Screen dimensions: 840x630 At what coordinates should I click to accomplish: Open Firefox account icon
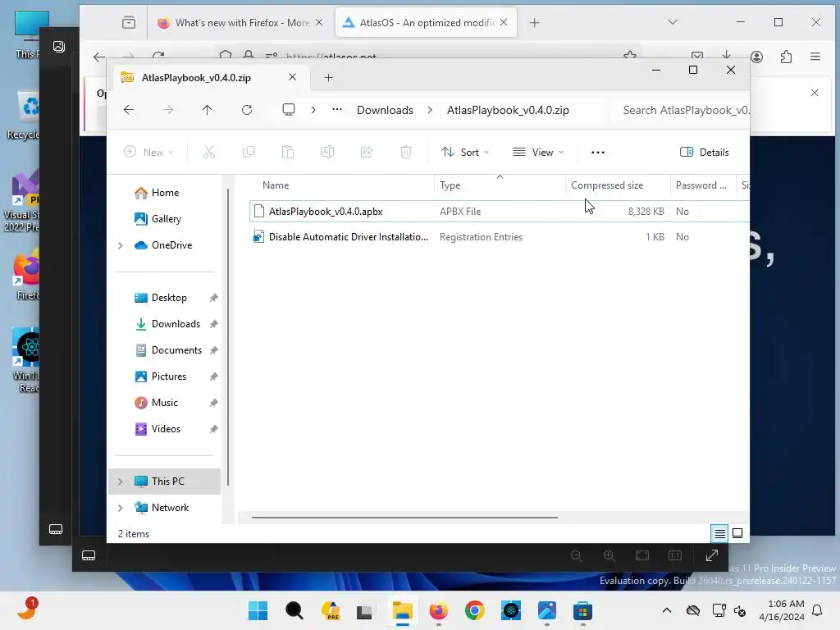(756, 57)
